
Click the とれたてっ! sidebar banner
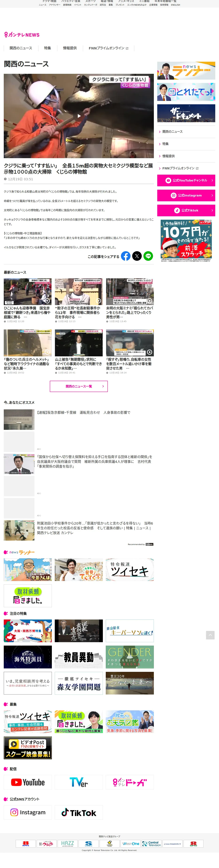[x=186, y=92]
